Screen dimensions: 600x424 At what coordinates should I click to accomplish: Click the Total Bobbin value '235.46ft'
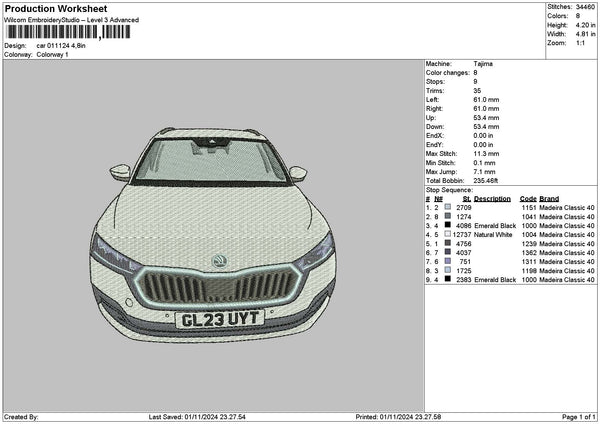tap(486, 181)
